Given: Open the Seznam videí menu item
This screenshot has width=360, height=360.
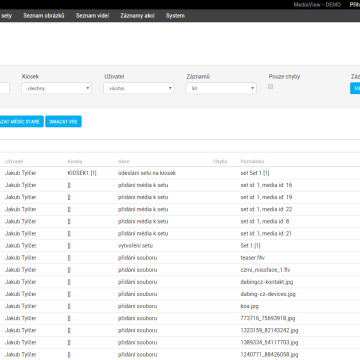Looking at the screenshot, I should point(92,16).
